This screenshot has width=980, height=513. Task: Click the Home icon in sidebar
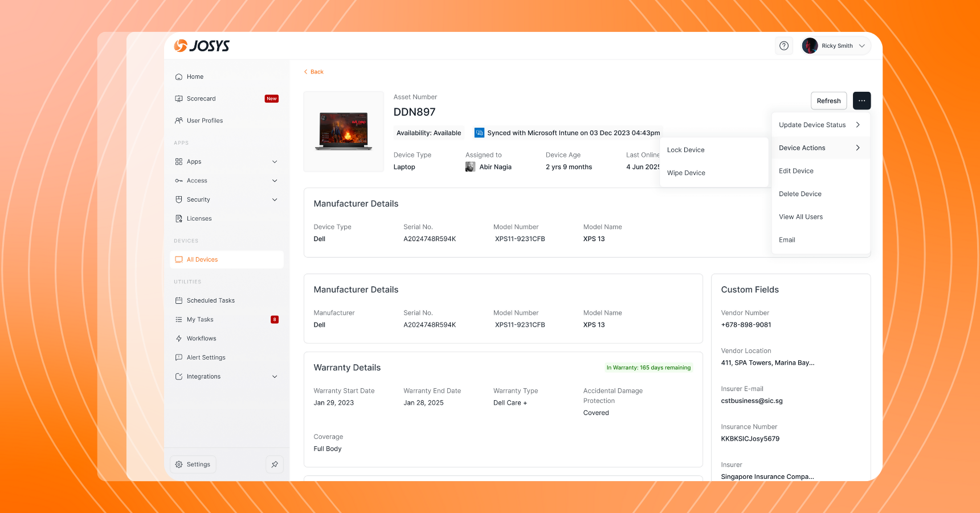click(x=179, y=77)
